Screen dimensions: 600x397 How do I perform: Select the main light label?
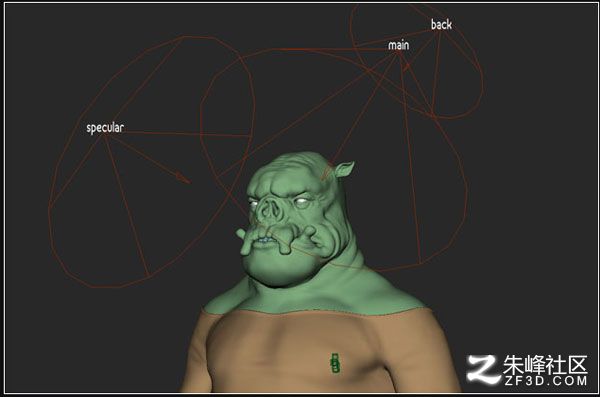tap(398, 45)
